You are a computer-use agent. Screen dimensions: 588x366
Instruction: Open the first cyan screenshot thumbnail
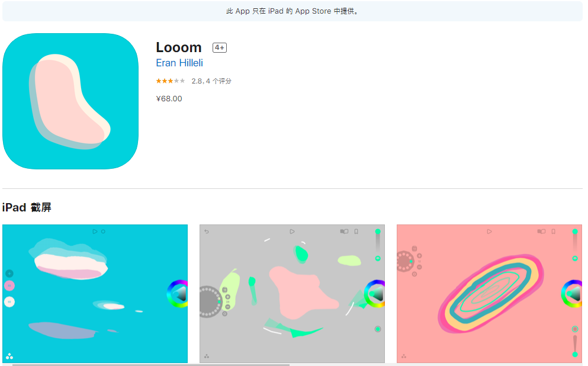coord(95,294)
